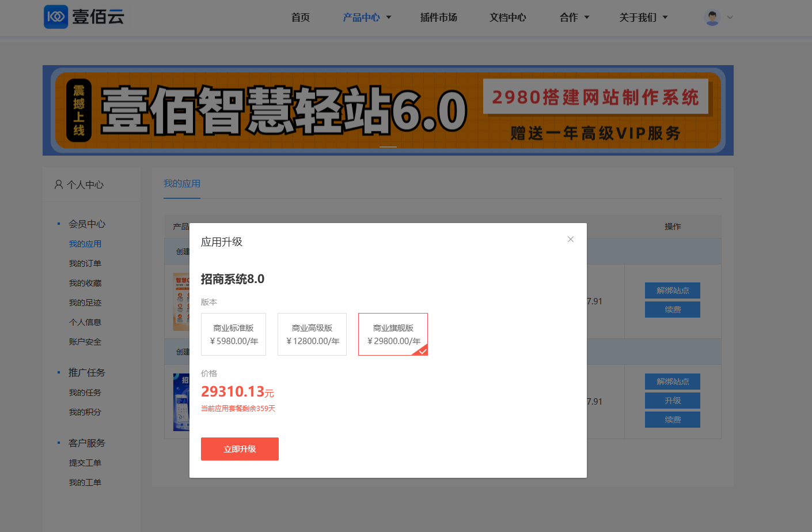
Task: Open 我的任务 in the sidebar
Action: pos(85,393)
